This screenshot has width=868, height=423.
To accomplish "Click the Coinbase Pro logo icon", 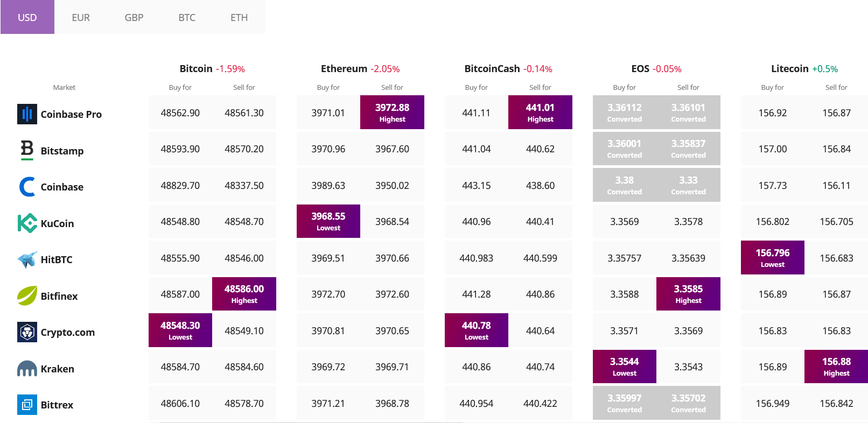I will tap(27, 114).
